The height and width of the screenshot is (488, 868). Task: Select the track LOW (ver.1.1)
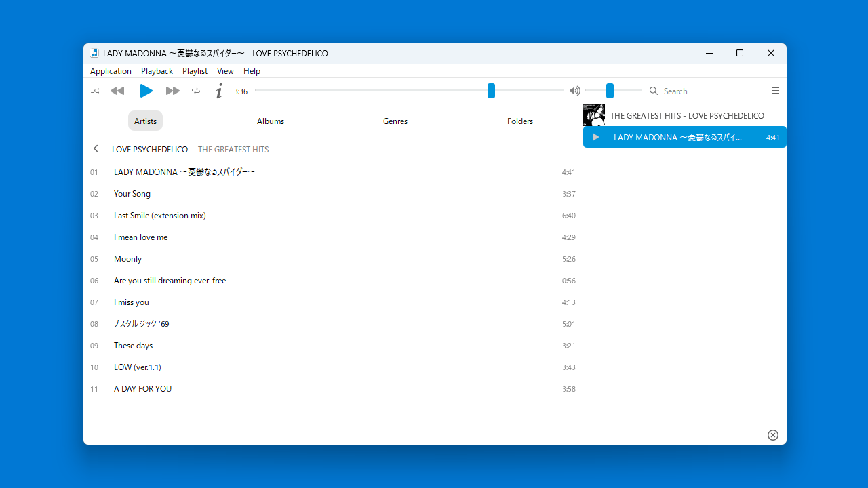(x=333, y=367)
